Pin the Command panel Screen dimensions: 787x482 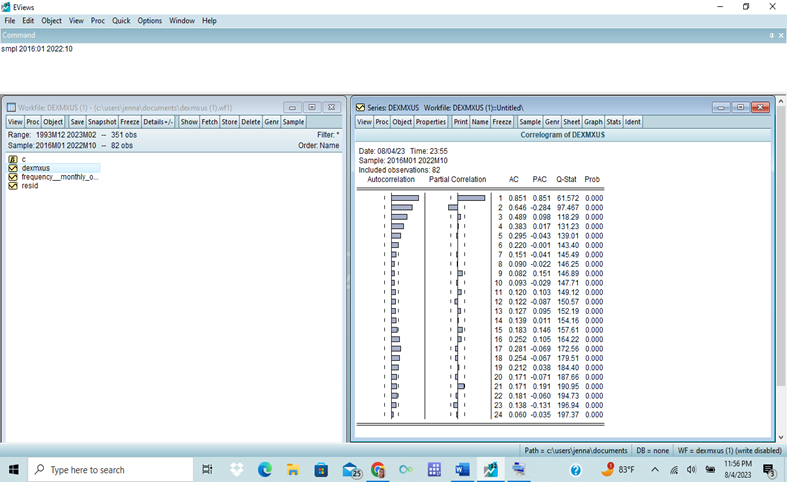(771, 36)
